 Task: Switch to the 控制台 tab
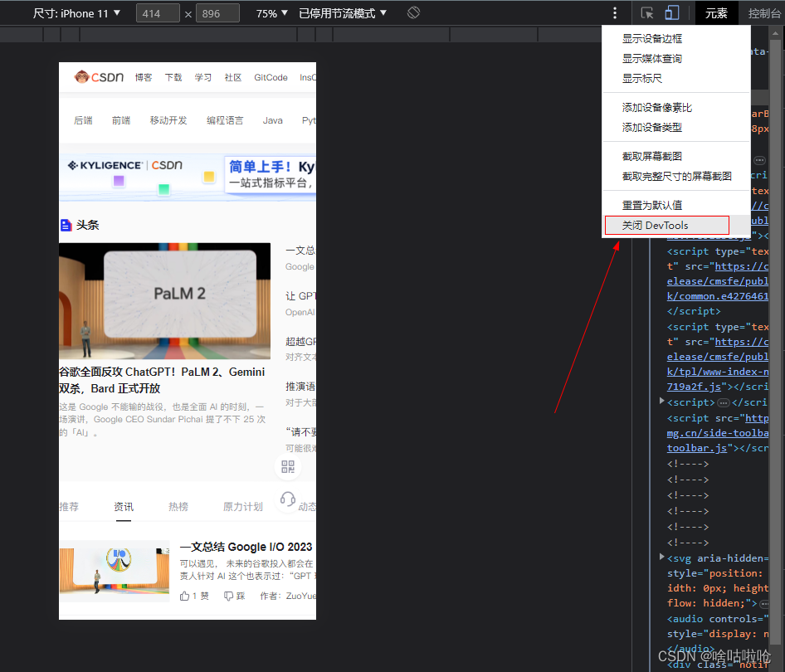click(x=763, y=13)
